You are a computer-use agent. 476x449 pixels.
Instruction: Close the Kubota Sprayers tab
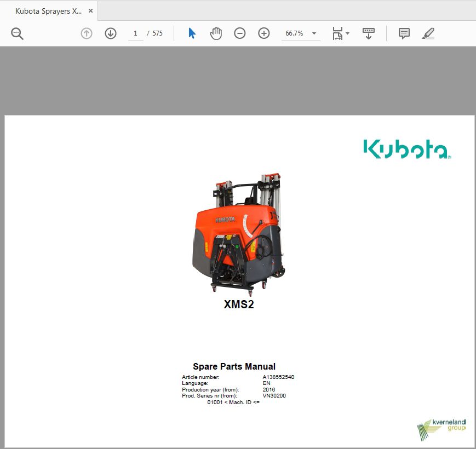(x=90, y=11)
